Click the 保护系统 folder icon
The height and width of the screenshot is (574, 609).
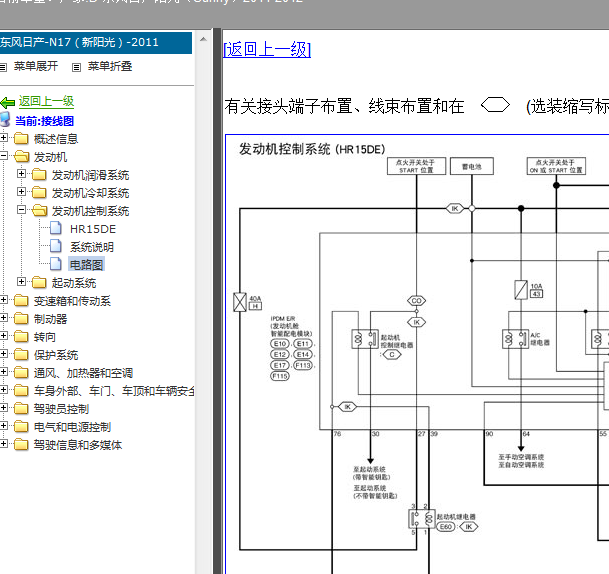pyautogui.click(x=21, y=354)
